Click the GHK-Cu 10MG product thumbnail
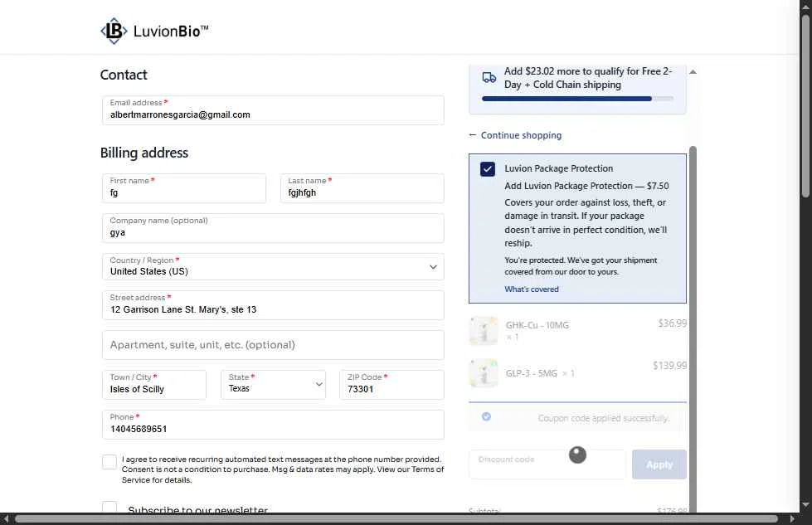 (484, 331)
